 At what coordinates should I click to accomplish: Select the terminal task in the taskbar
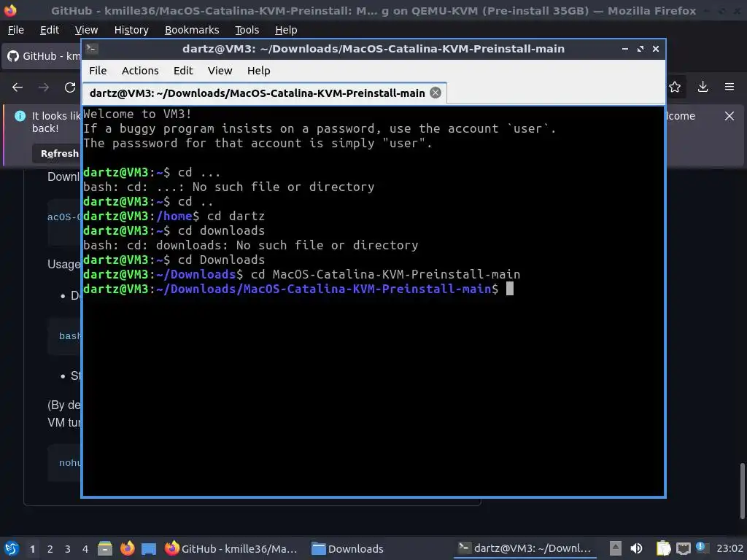click(x=525, y=548)
